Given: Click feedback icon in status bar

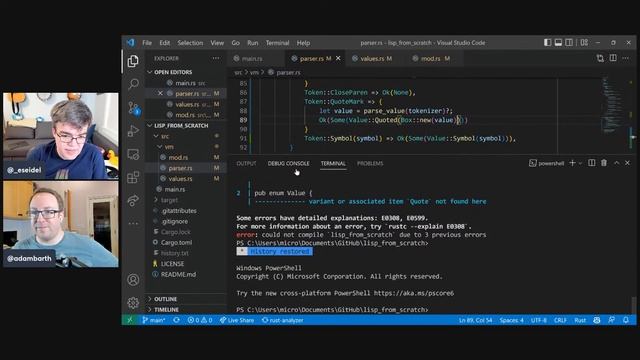Looking at the screenshot, I should coord(611,320).
